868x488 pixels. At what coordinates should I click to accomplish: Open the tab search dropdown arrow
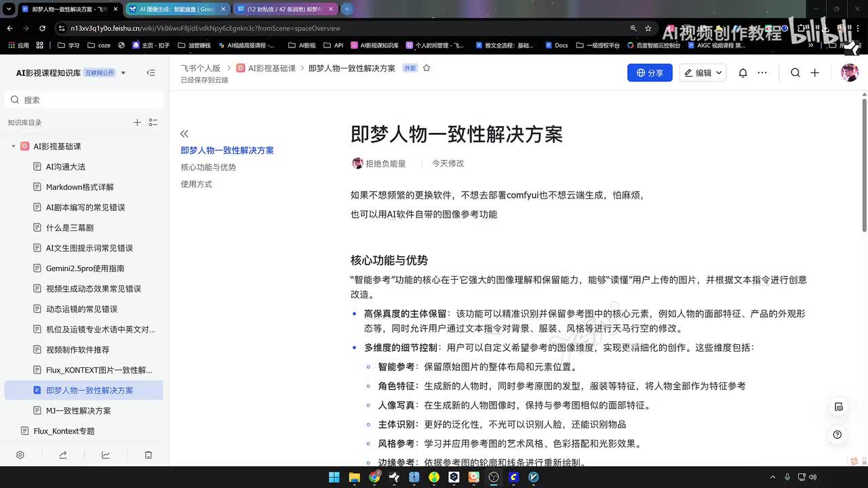coord(9,9)
